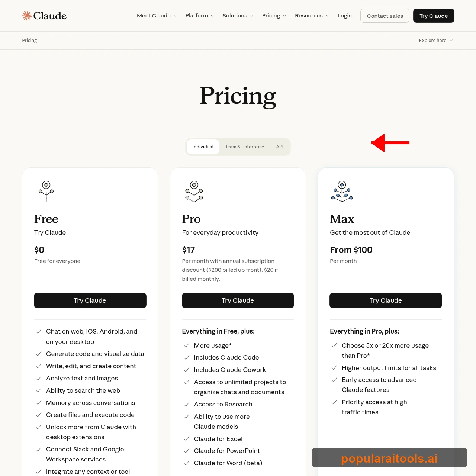The height and width of the screenshot is (476, 476).
Task: Click the Claude asterisk logo
Action: (x=26, y=15)
